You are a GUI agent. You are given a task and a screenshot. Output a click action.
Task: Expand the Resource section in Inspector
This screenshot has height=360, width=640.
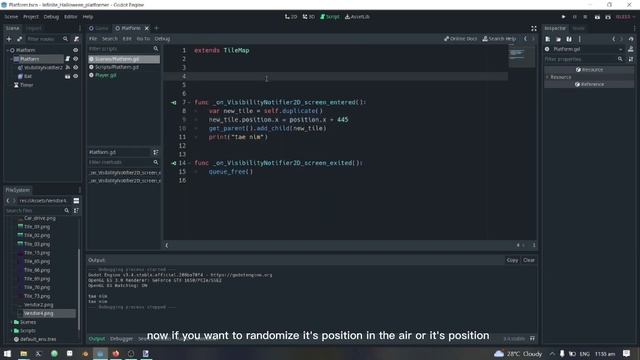coord(548,77)
